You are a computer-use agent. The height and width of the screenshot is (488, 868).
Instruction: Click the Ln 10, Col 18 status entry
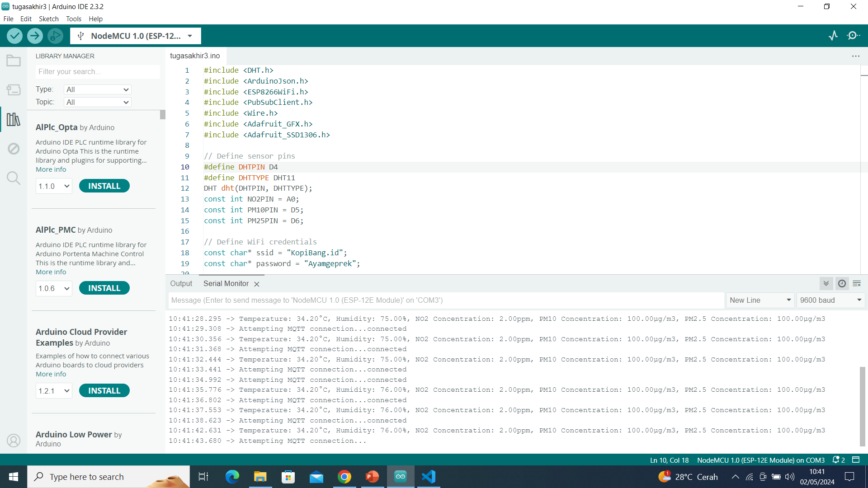pyautogui.click(x=669, y=460)
